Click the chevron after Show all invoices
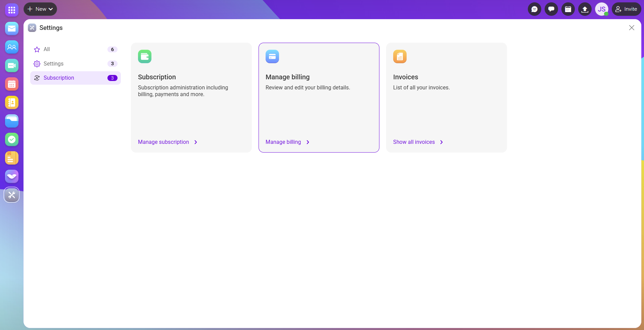The width and height of the screenshot is (644, 330). pyautogui.click(x=442, y=142)
